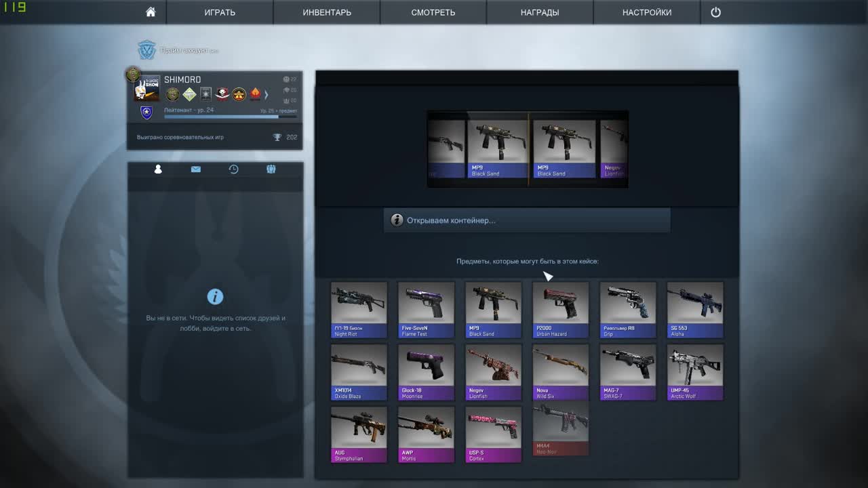Open the НАСТРОЙКИ menu
The height and width of the screenshot is (488, 868).
tap(647, 12)
